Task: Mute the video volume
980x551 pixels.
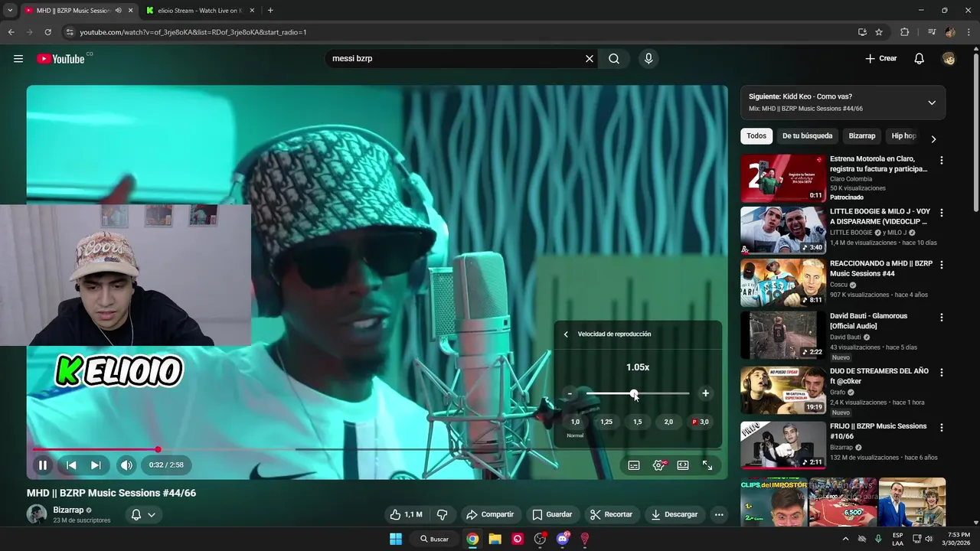Action: click(126, 465)
